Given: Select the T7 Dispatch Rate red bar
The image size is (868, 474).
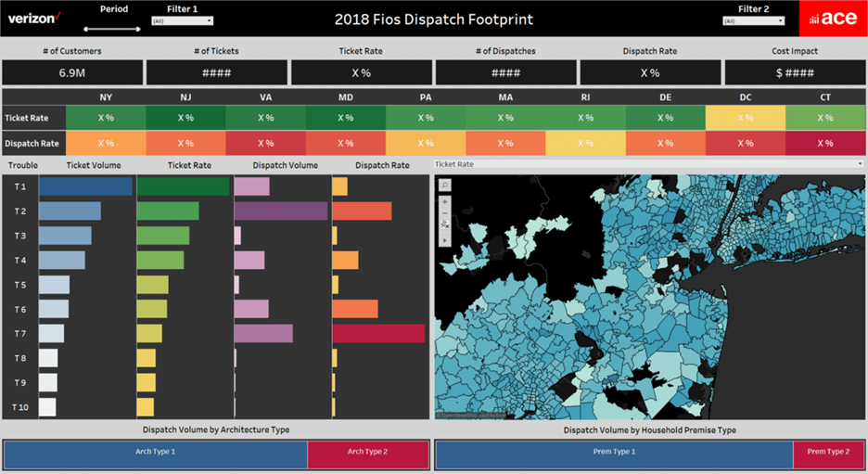Looking at the screenshot, I should coord(378,333).
